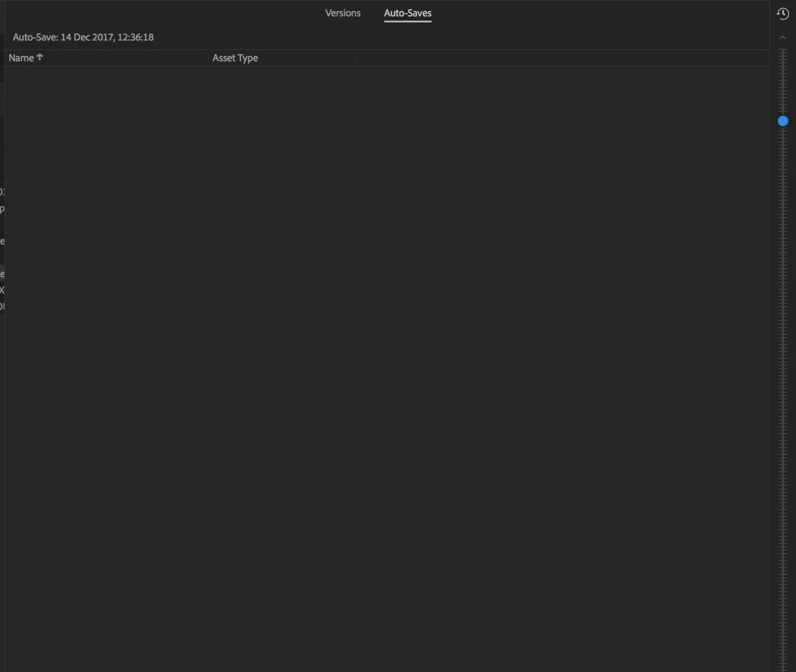The height and width of the screenshot is (672, 796).
Task: Select the Auto-Saves tab
Action: (x=408, y=13)
